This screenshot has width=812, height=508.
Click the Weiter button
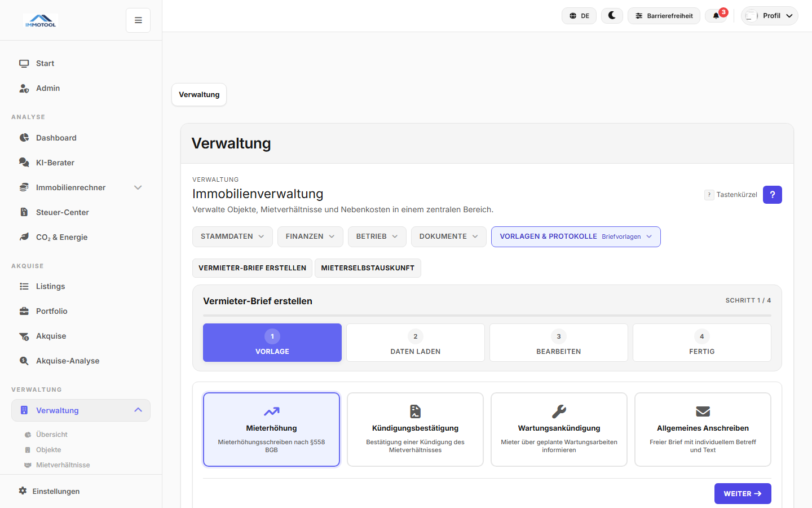[742, 493]
